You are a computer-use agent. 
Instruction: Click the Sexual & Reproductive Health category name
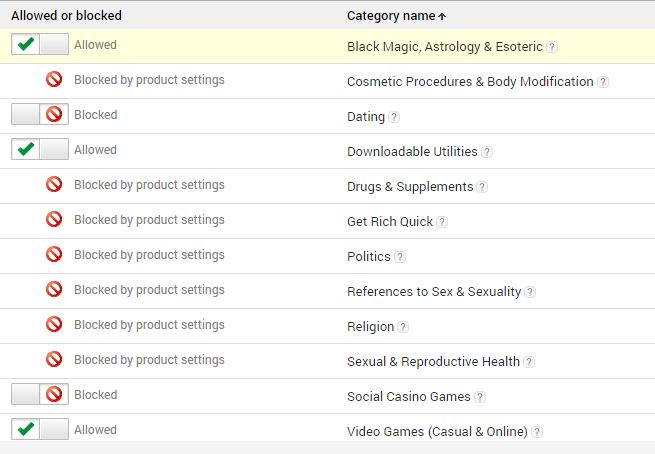click(433, 362)
